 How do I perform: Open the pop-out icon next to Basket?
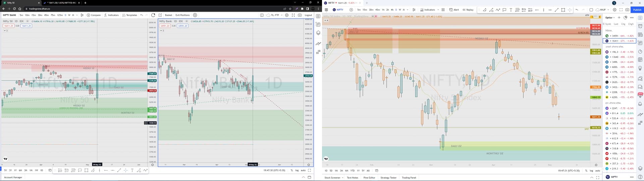[x=160, y=15]
